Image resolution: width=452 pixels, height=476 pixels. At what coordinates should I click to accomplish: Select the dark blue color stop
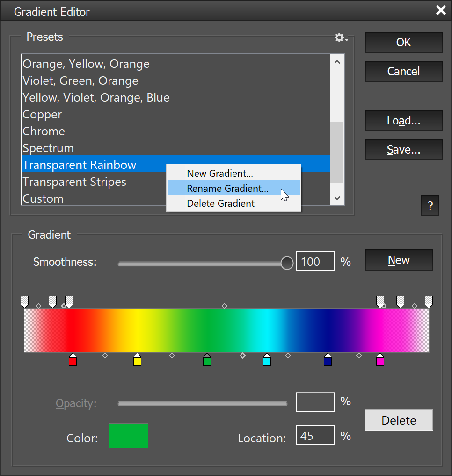click(328, 360)
